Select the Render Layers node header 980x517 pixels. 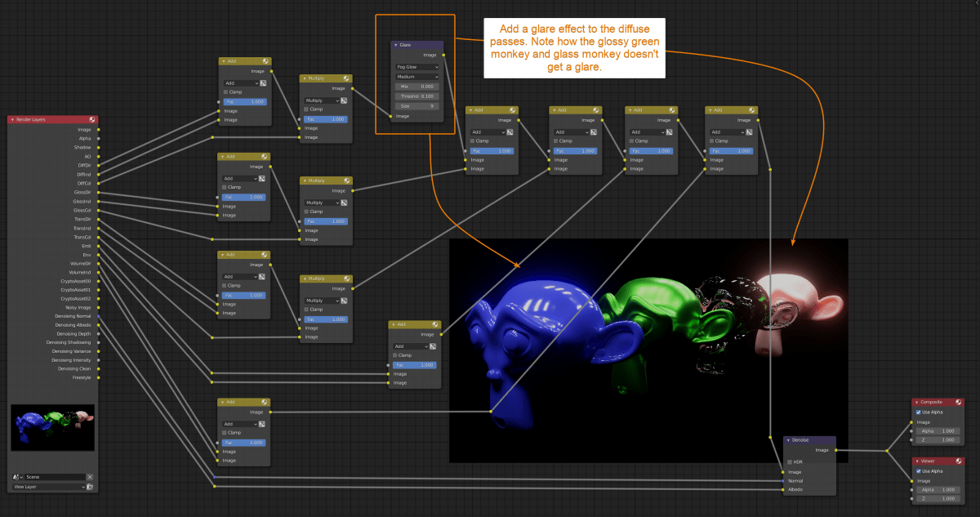coord(52,120)
